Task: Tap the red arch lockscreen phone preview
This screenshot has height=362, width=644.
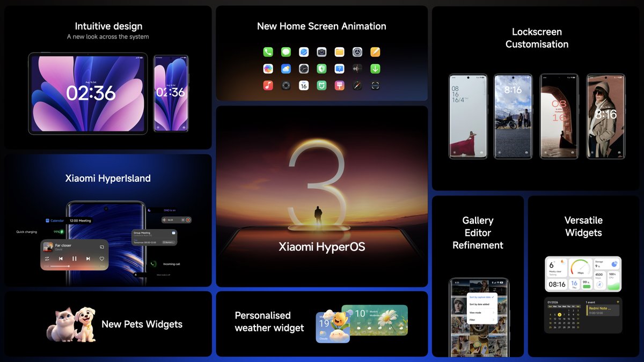Action: 559,116
